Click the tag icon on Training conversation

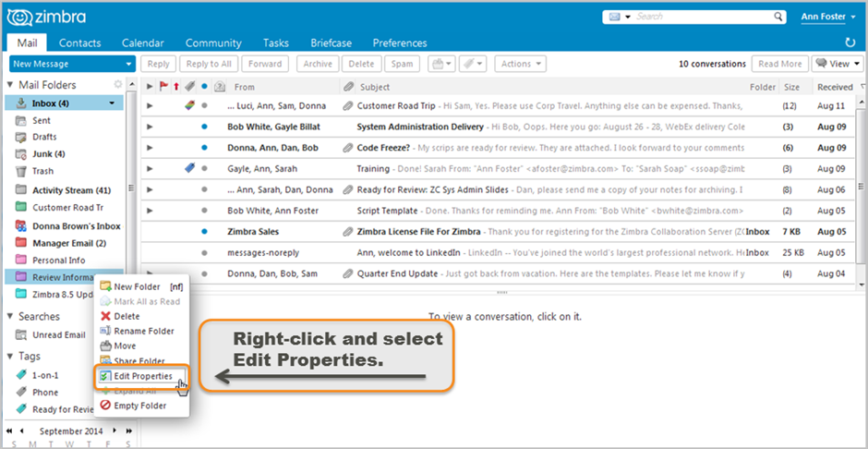[x=190, y=168]
